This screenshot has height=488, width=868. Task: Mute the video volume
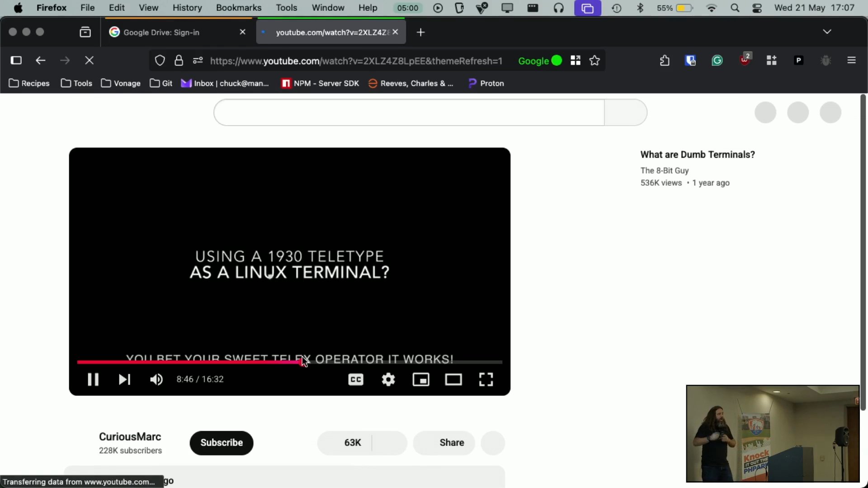156,380
